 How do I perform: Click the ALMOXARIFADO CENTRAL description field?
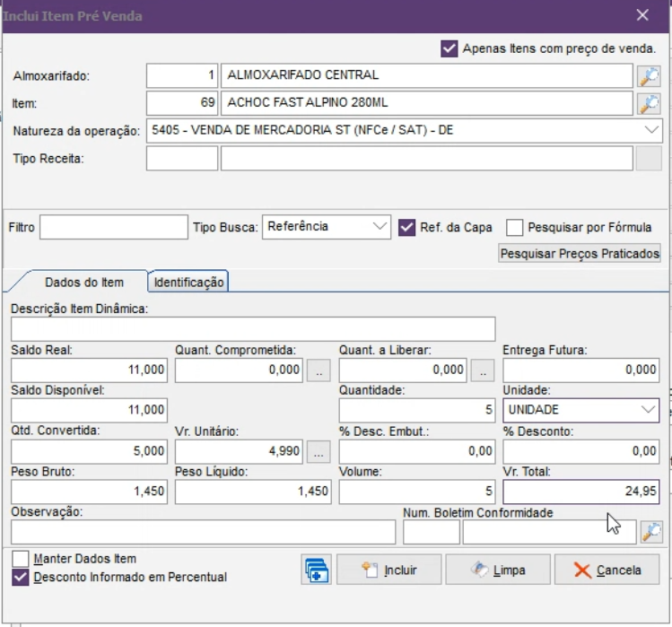pos(427,76)
